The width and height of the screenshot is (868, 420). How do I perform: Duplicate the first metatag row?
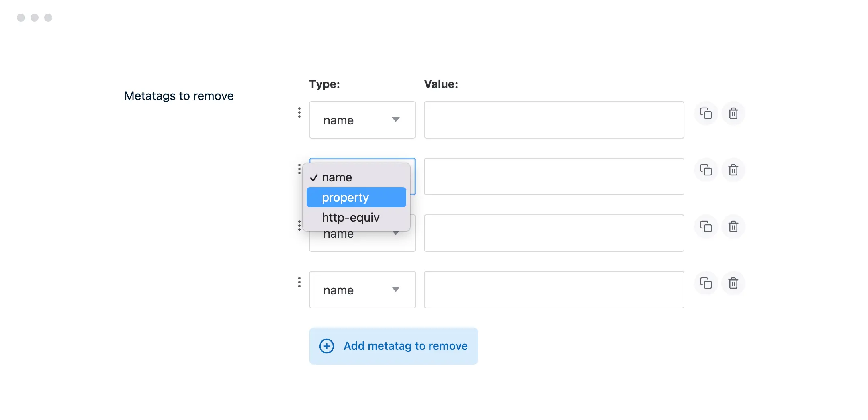pyautogui.click(x=706, y=113)
